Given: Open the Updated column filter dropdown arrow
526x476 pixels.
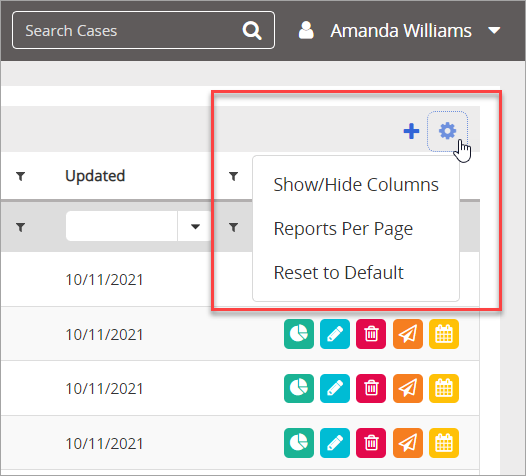Looking at the screenshot, I should click(195, 226).
